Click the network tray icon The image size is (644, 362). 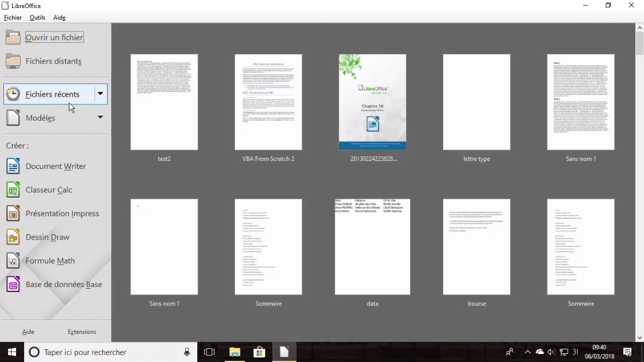point(564,352)
